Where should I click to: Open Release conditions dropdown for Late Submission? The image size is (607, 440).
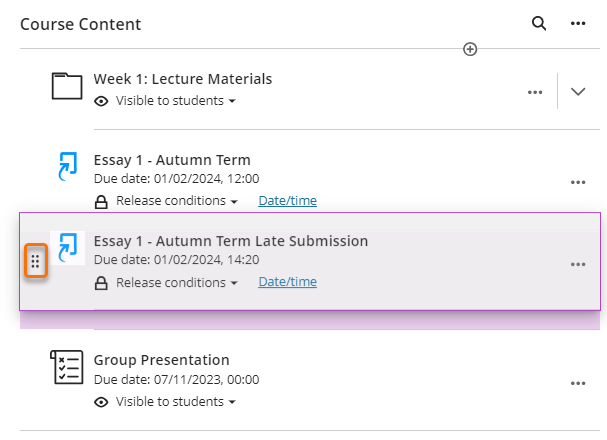177,283
